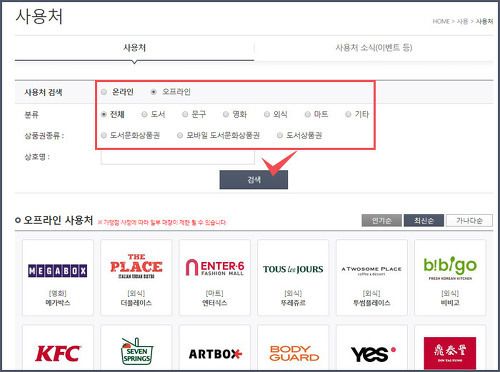
Task: Sort list by 최신순
Action: pyautogui.click(x=424, y=220)
